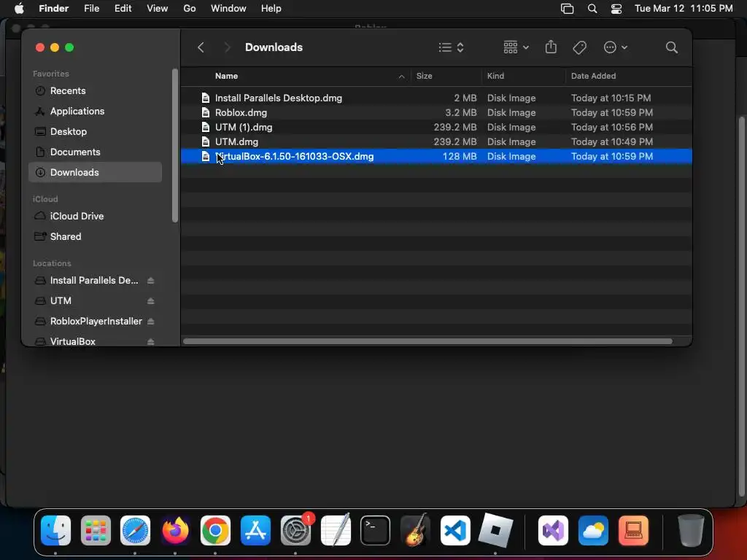Sort files by the Kind column
Image resolution: width=747 pixels, height=560 pixels.
click(523, 76)
